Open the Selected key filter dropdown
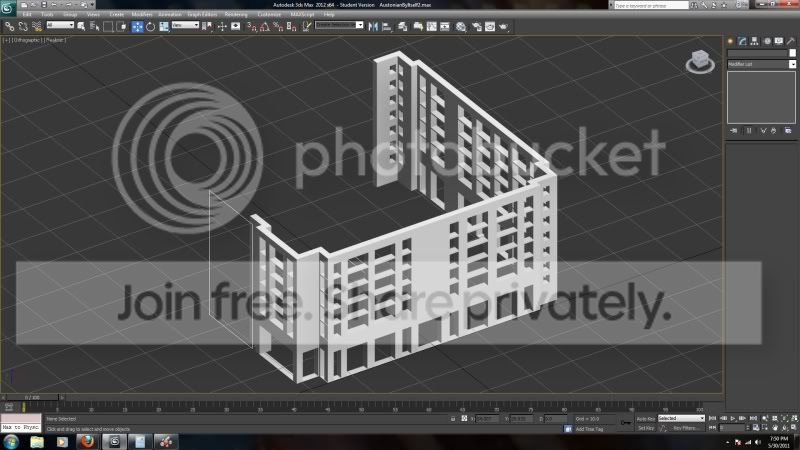This screenshot has height=450, width=800. (681, 418)
